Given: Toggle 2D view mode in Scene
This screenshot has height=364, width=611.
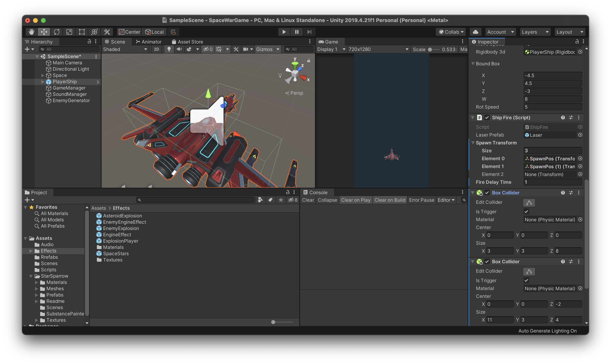Looking at the screenshot, I should 156,49.
